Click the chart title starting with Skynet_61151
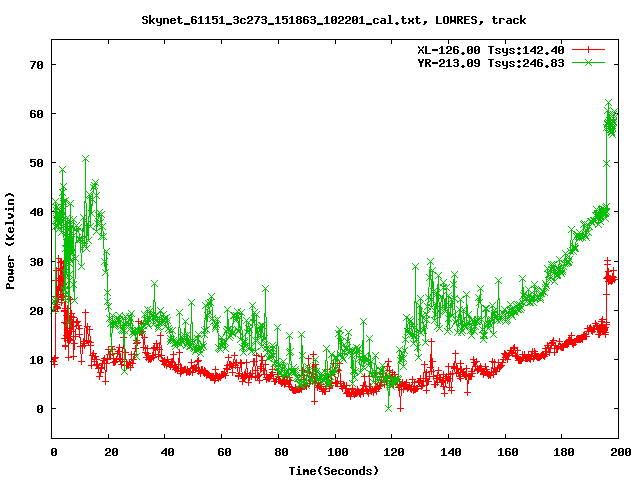This screenshot has width=640, height=480. click(333, 19)
